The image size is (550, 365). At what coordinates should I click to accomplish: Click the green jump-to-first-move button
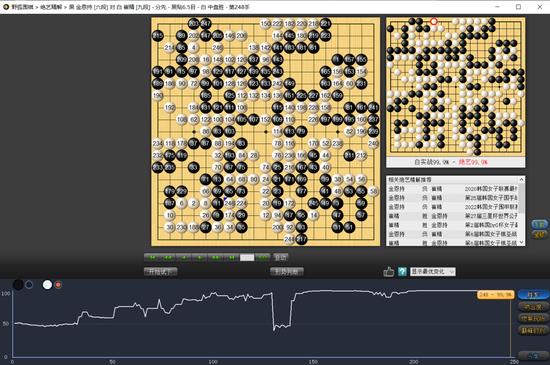pos(152,258)
